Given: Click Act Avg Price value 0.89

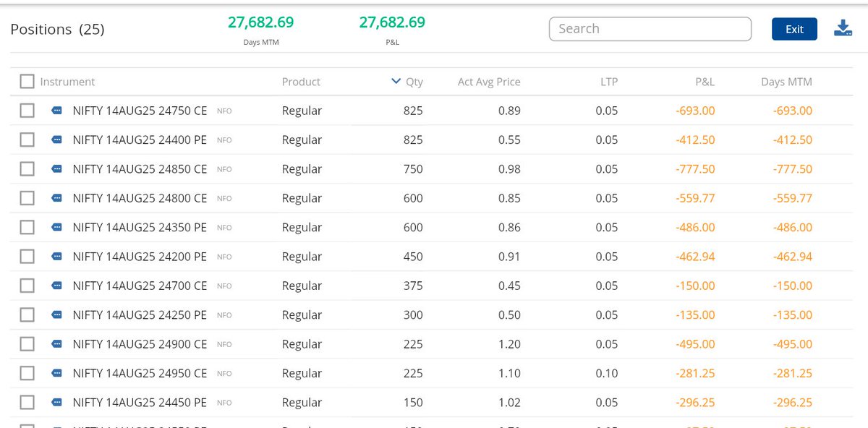Looking at the screenshot, I should pyautogui.click(x=509, y=111).
